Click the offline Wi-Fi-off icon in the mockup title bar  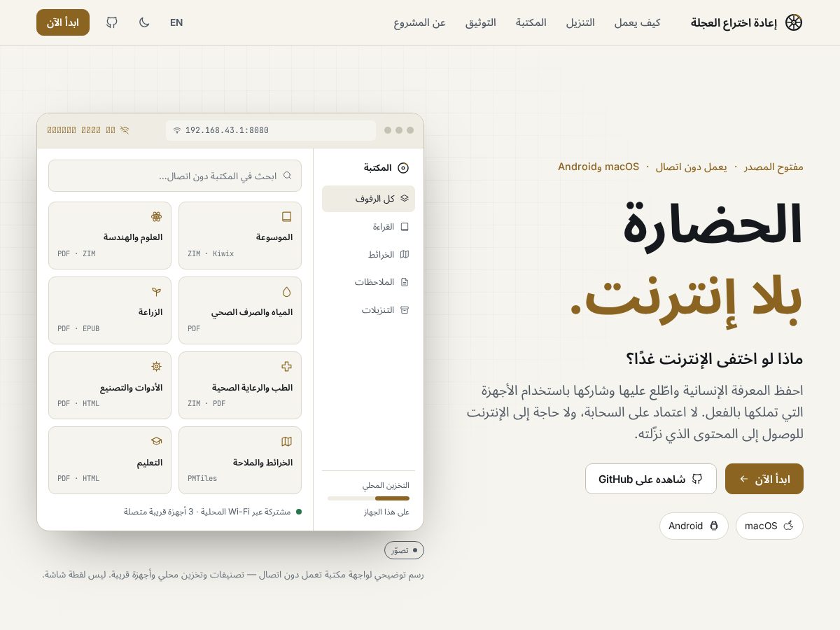(125, 130)
